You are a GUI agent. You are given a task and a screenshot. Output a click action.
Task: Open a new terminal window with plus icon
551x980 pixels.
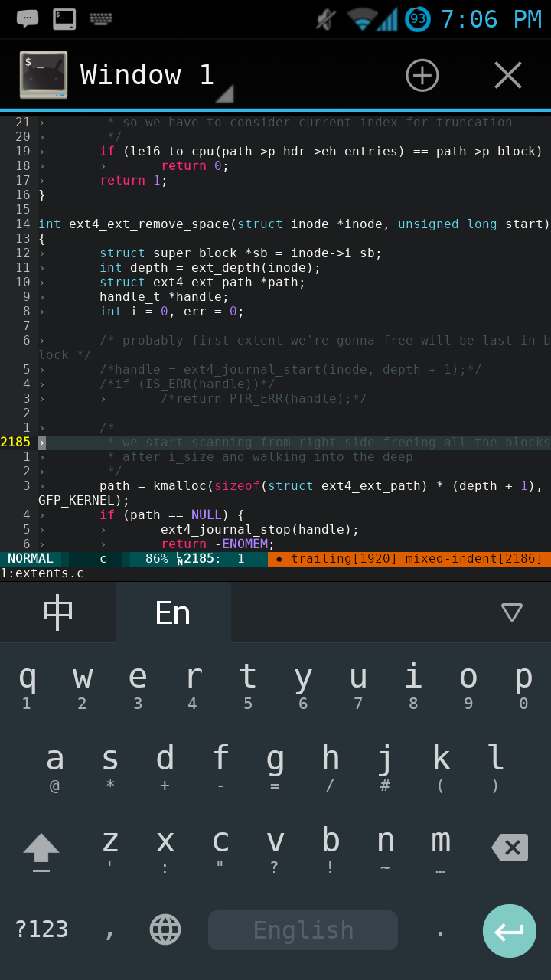click(x=422, y=75)
